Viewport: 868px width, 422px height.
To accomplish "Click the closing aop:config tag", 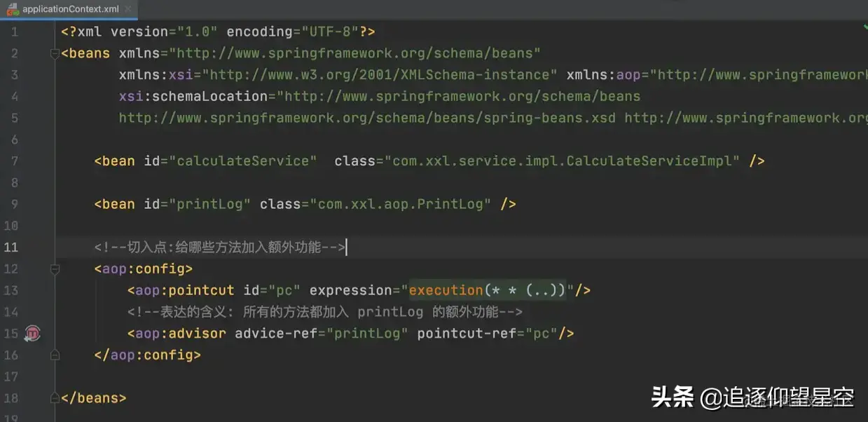I will coord(148,355).
